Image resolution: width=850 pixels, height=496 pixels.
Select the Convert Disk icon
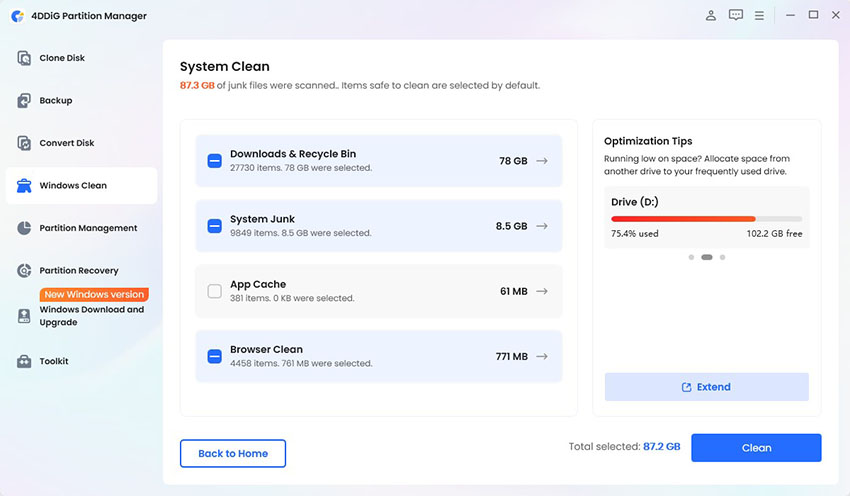point(24,143)
